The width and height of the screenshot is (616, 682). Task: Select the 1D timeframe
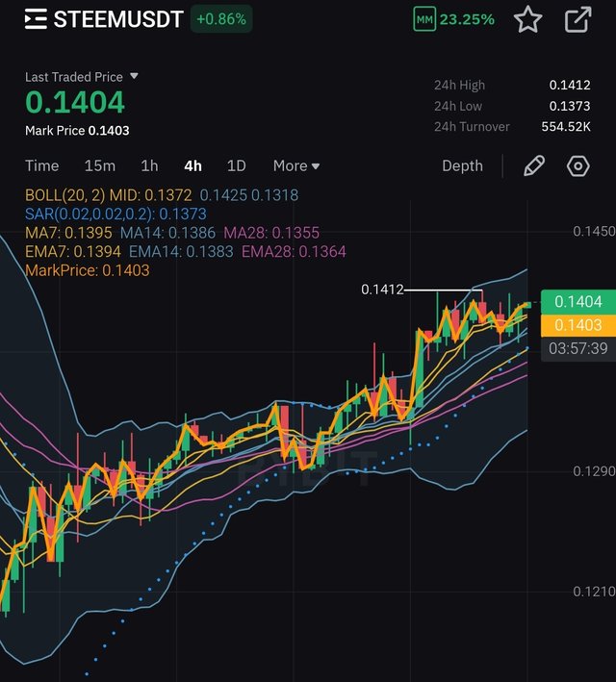237,165
